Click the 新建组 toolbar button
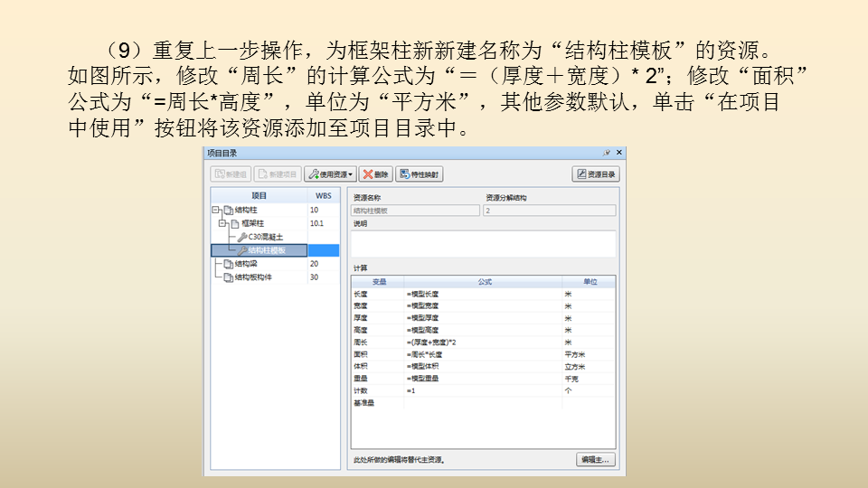 pos(231,174)
